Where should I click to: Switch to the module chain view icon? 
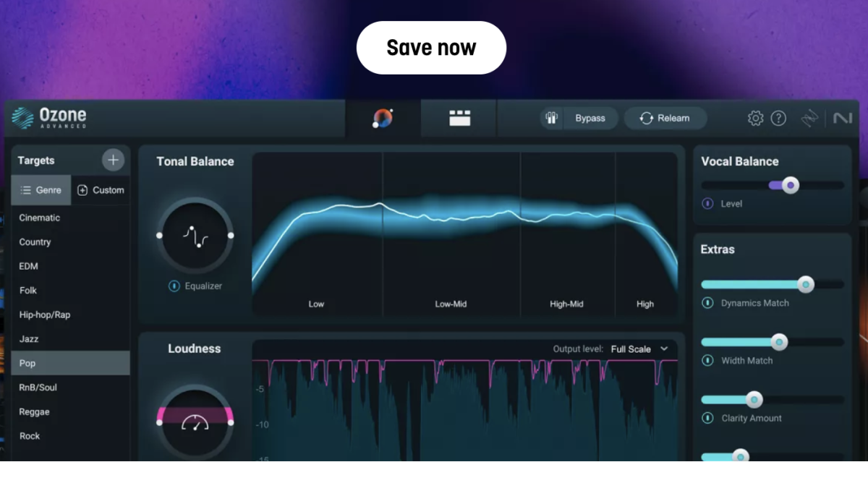[459, 118]
